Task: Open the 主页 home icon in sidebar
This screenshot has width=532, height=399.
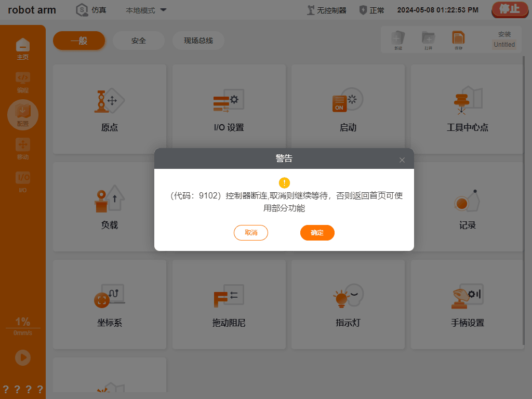Action: click(23, 48)
